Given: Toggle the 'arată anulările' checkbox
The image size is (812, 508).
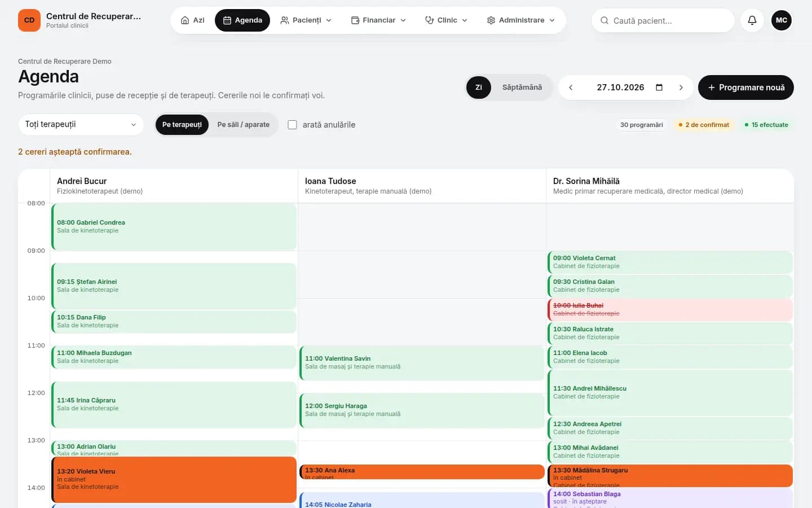Looking at the screenshot, I should [292, 125].
